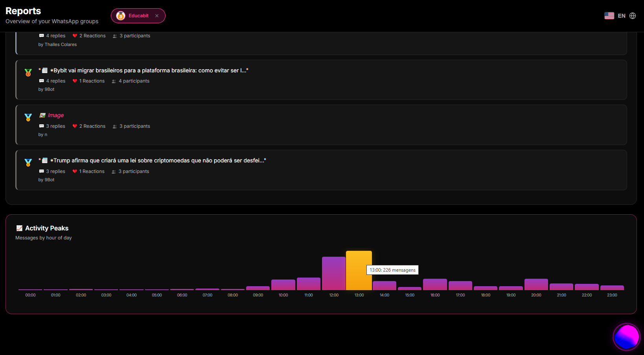
Task: Select the 16:00 bar in chart
Action: (435, 285)
